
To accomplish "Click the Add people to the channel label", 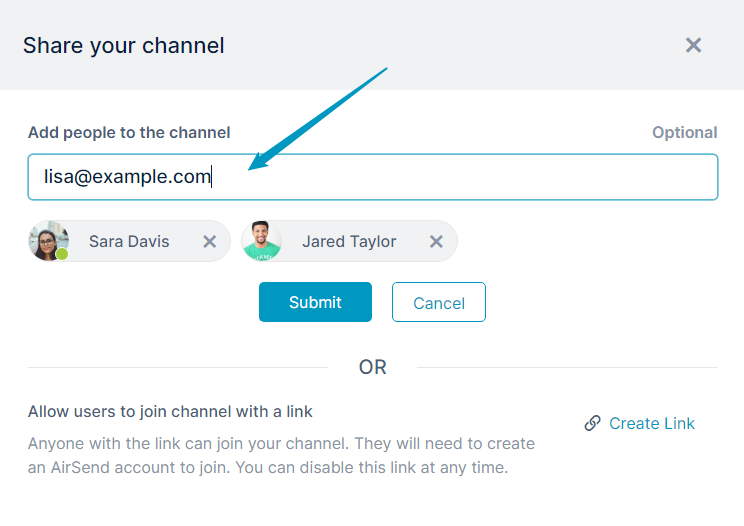I will pyautogui.click(x=129, y=133).
